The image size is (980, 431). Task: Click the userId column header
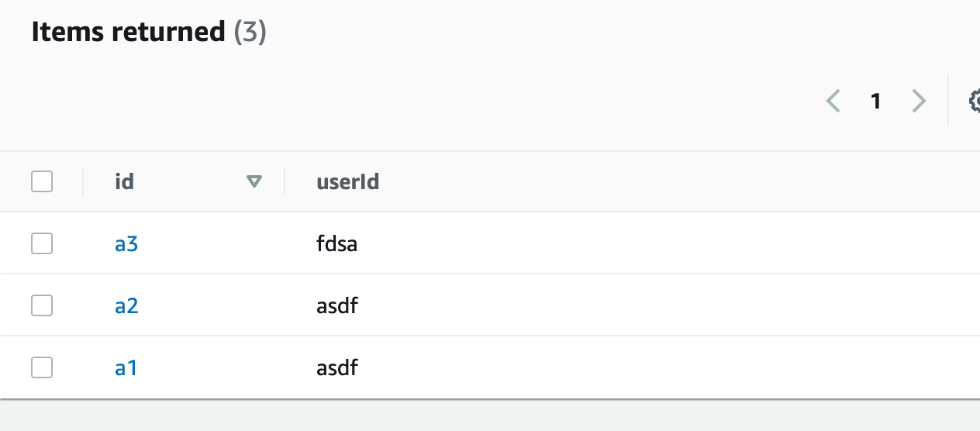pyautogui.click(x=347, y=182)
